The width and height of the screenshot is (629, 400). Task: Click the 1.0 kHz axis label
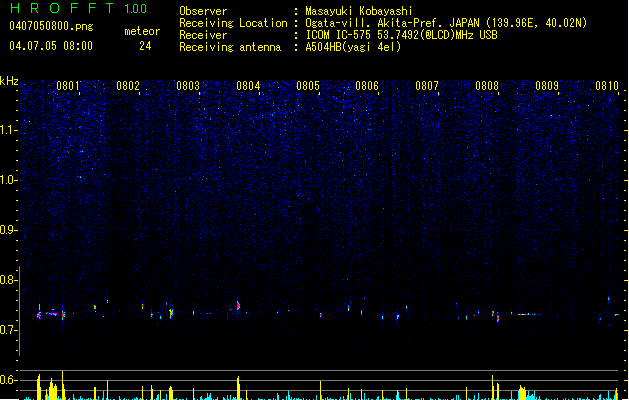coord(9,180)
